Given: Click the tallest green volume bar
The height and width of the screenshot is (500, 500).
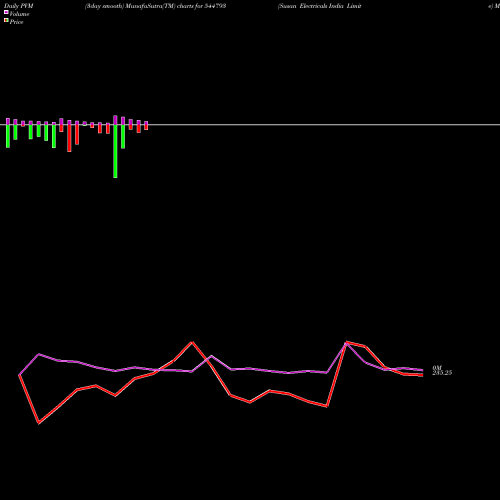Looking at the screenshot, I should (115, 151).
